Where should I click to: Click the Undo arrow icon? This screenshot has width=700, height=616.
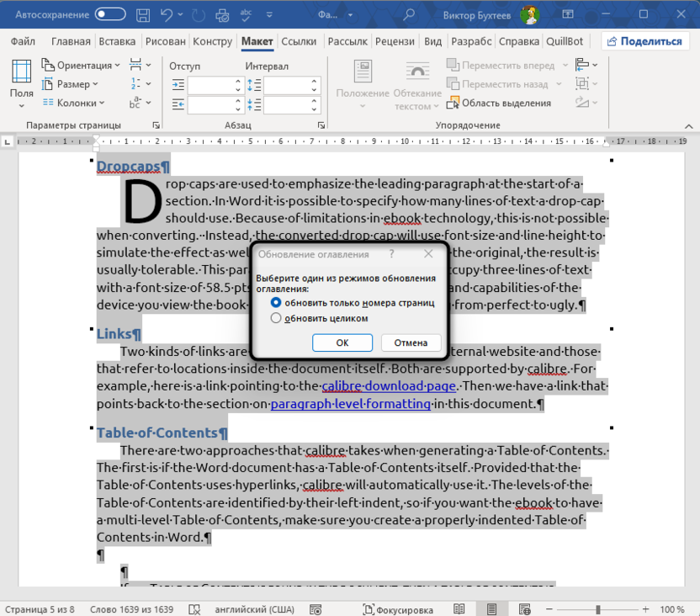pyautogui.click(x=167, y=14)
